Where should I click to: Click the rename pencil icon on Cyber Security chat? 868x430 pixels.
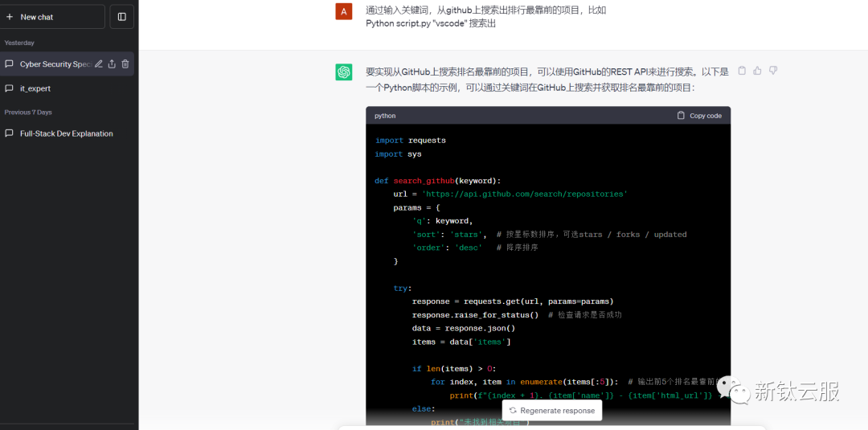tap(99, 64)
